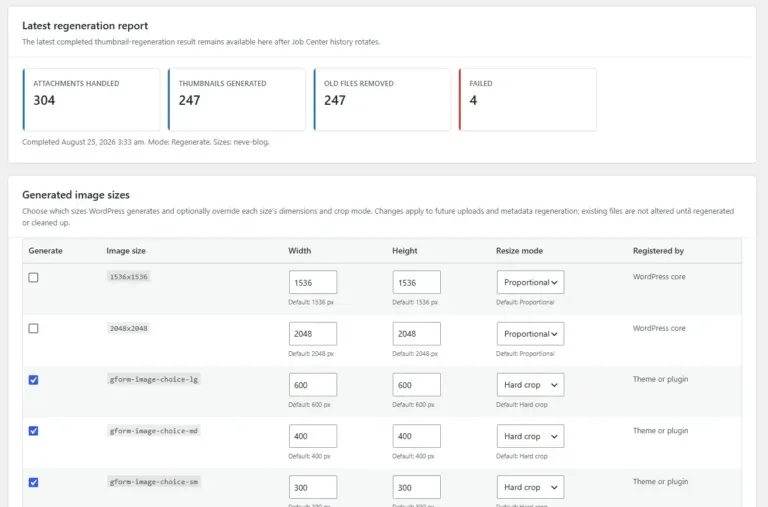The width and height of the screenshot is (768, 507).
Task: Uncheck generate for gform-image-choice-lg
Action: tap(33, 380)
